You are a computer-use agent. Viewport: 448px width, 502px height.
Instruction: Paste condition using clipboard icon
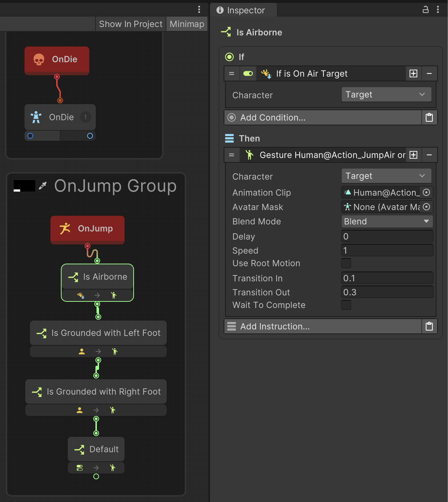point(429,118)
